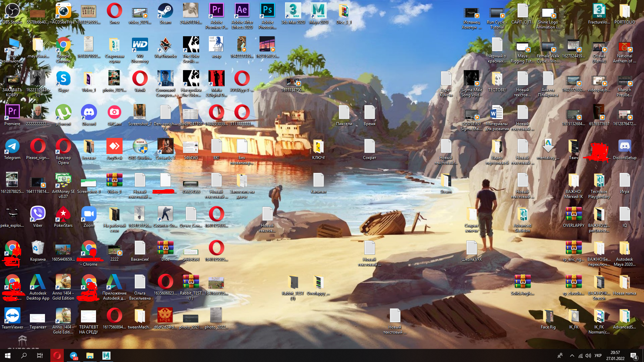Launch the Mafia 2 Digital Deluxe shortcut

(216, 84)
